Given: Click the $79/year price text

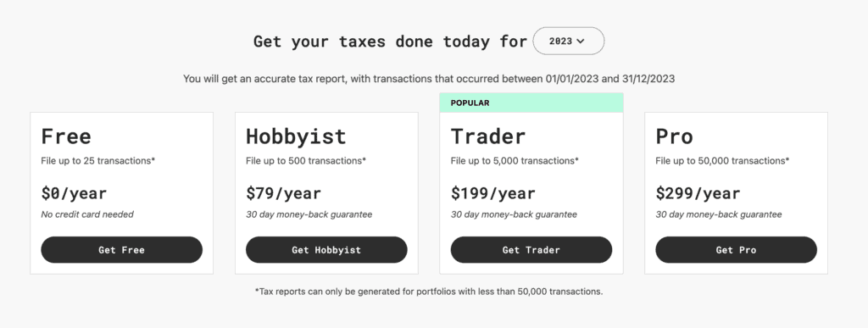Looking at the screenshot, I should click(x=283, y=193).
